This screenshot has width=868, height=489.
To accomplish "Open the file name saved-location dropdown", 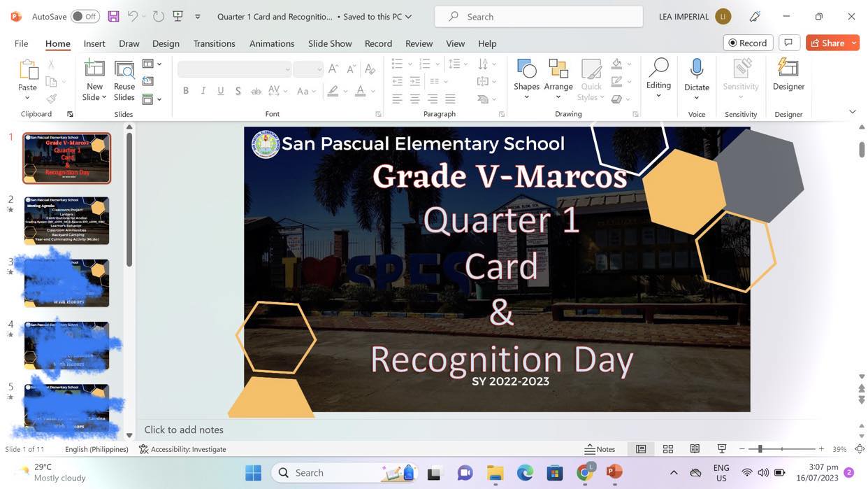I will point(408,16).
